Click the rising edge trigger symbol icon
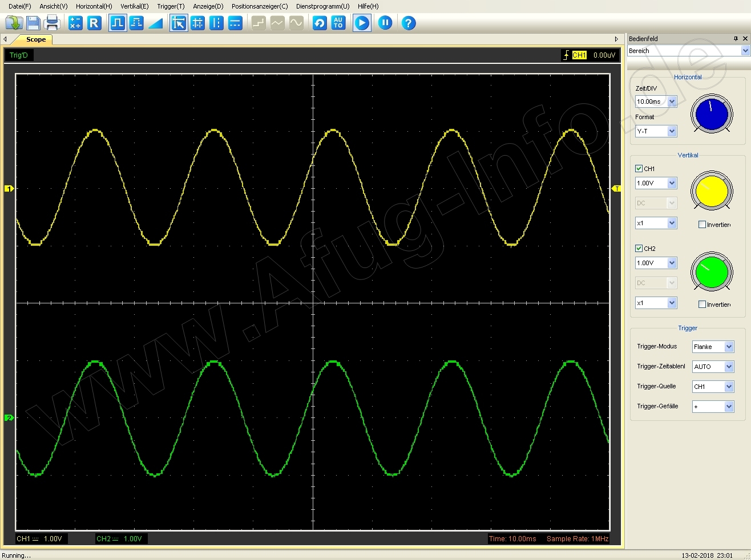This screenshot has height=560, width=751. click(566, 55)
